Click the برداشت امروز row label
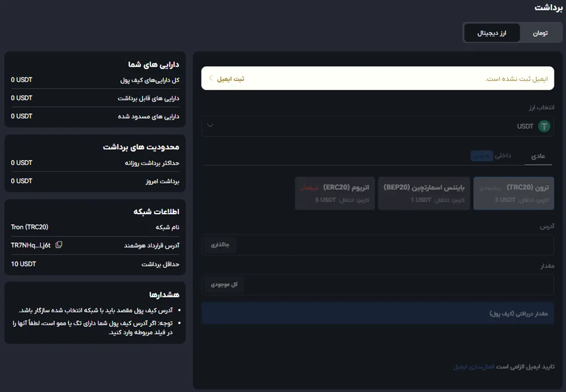 pyautogui.click(x=163, y=181)
